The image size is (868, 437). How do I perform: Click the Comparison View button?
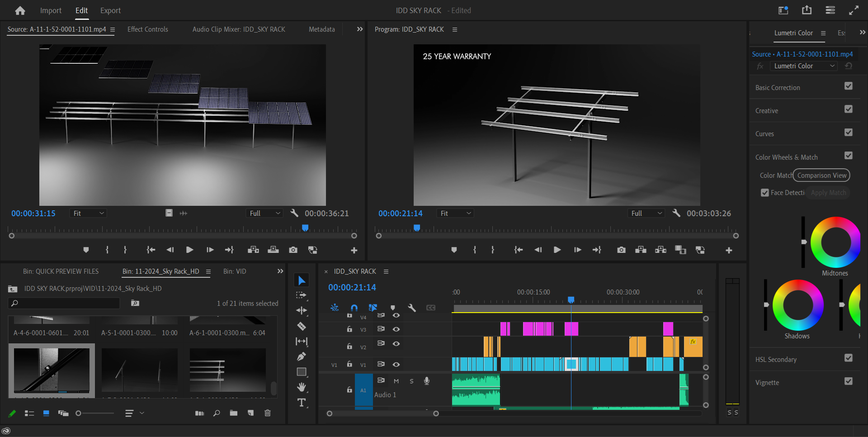pyautogui.click(x=821, y=176)
